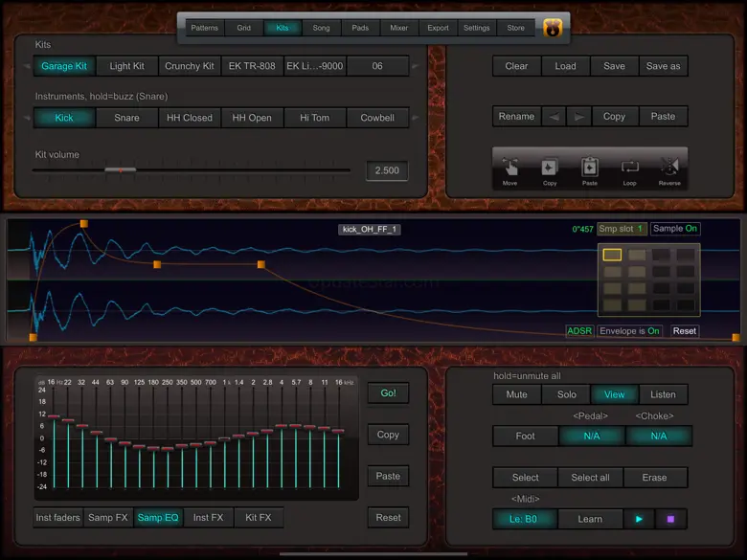Open the Mixer tab
The image size is (747, 560).
click(x=399, y=28)
